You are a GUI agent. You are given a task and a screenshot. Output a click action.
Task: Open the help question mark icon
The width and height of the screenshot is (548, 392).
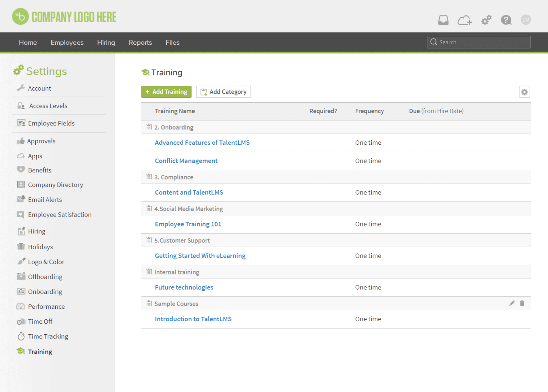[506, 20]
